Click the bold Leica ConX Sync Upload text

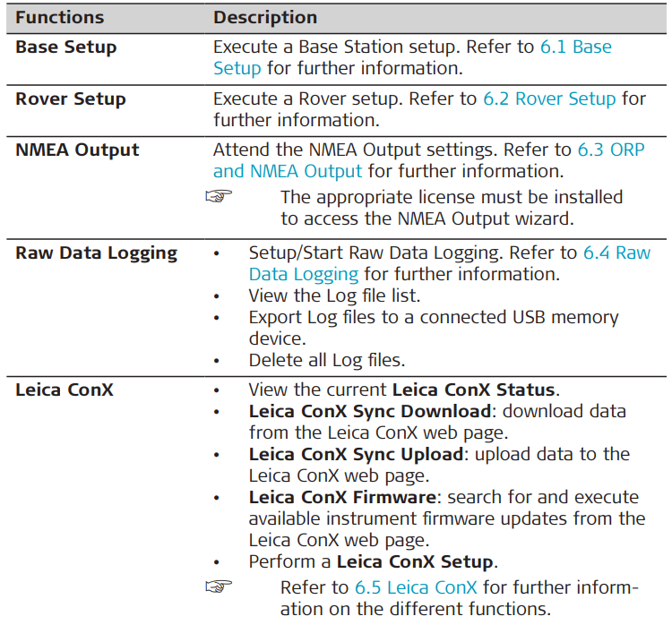[356, 455]
